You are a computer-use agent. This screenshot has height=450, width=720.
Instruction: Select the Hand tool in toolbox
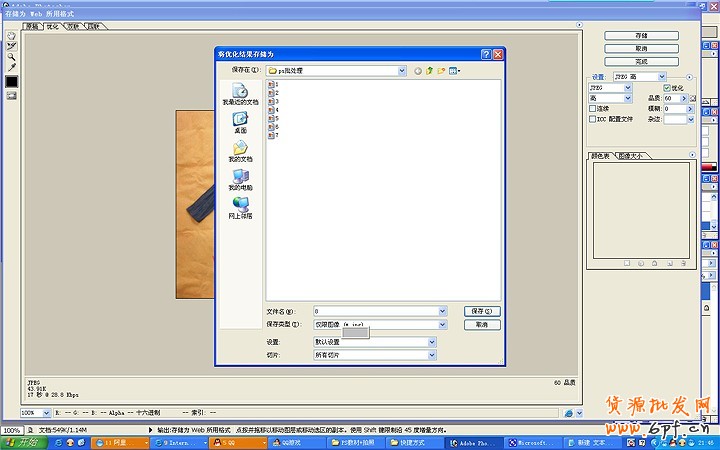11,36
